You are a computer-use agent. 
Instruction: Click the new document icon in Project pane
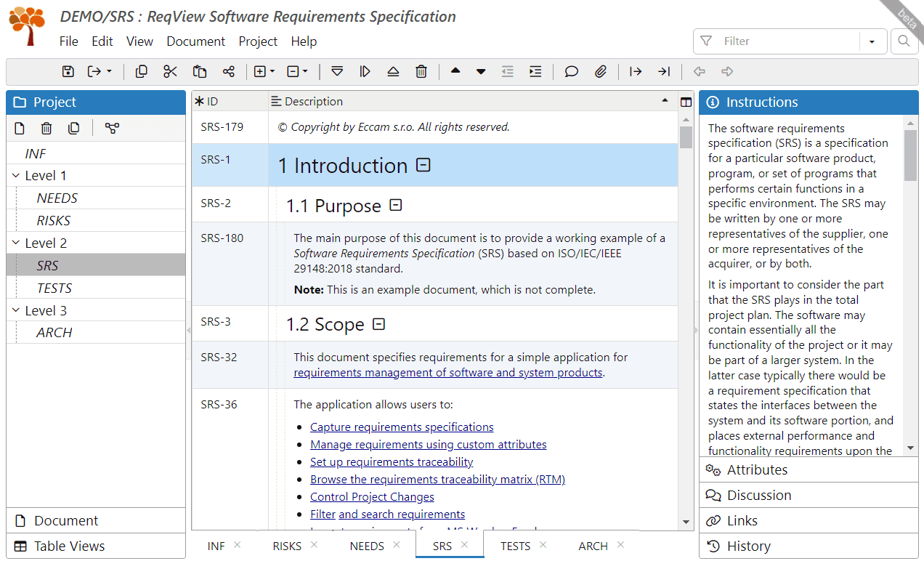coord(20,129)
